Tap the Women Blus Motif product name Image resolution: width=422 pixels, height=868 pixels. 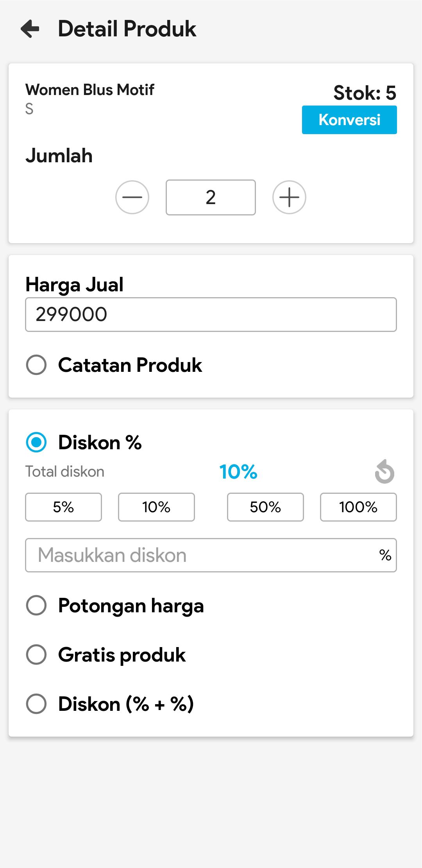click(90, 90)
